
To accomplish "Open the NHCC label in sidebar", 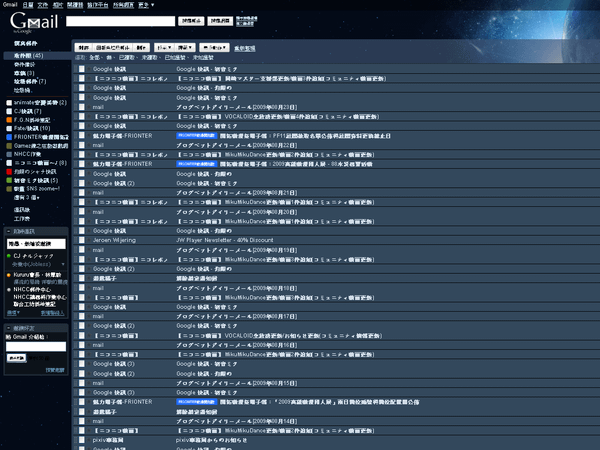I will [x=27, y=154].
